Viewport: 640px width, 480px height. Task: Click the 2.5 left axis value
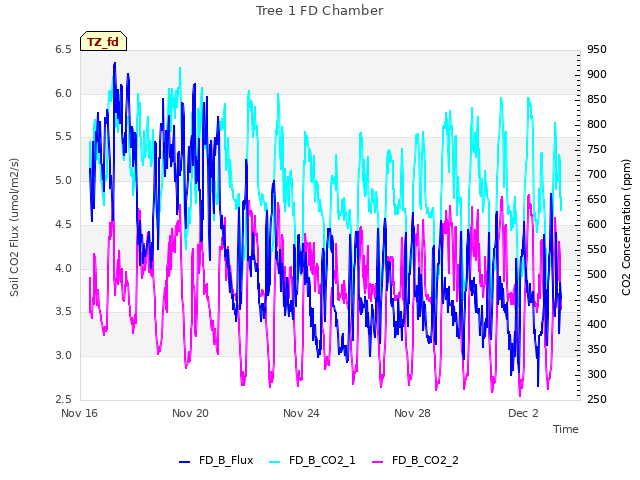click(x=63, y=399)
